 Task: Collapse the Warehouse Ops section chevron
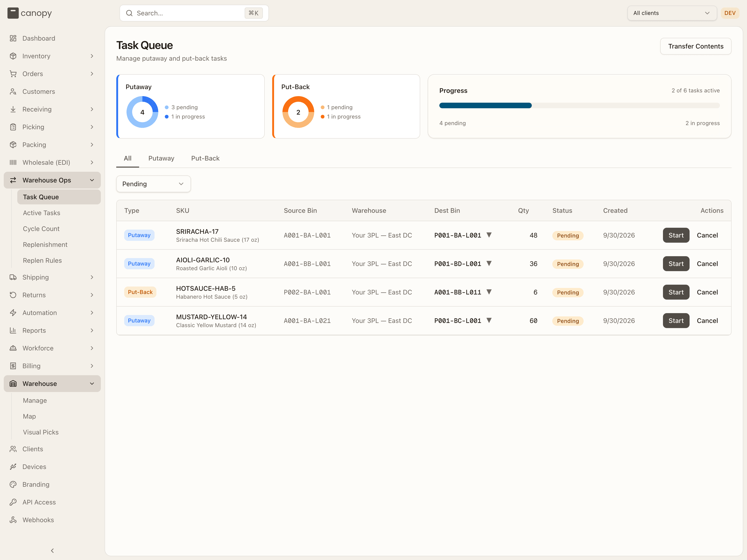click(92, 180)
